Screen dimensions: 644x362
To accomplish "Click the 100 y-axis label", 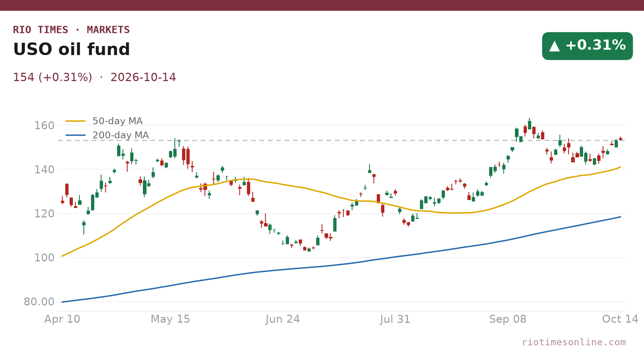I will point(44,258).
